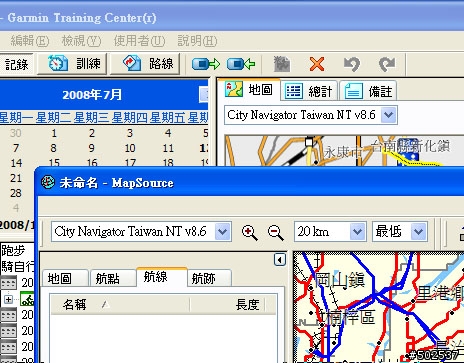Select day 14 in the calendar

pyautogui.click(x=16, y=163)
